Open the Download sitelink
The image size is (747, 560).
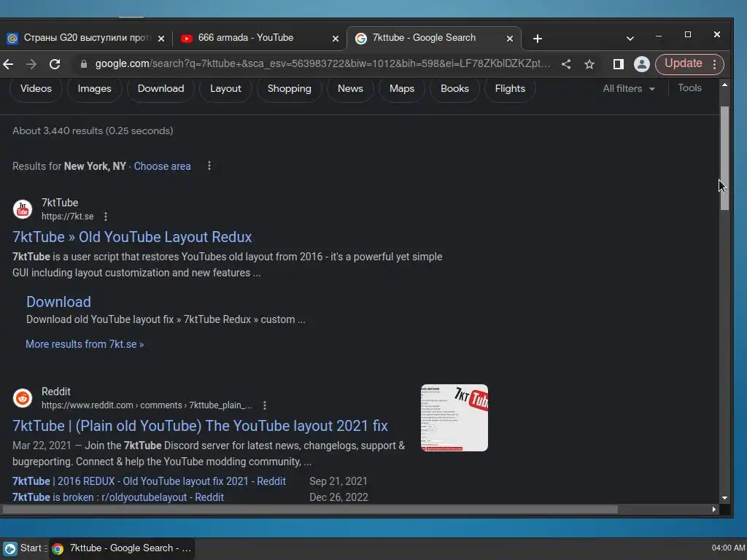click(58, 302)
